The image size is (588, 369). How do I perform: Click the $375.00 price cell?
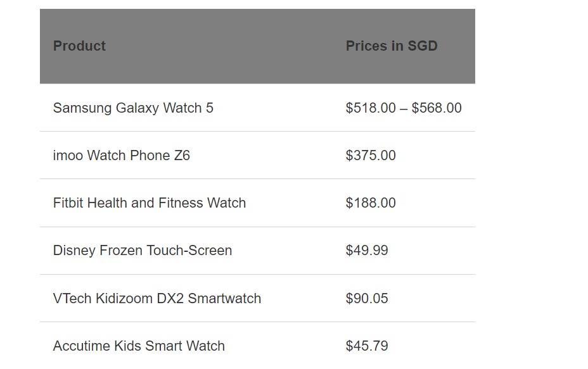tap(371, 156)
